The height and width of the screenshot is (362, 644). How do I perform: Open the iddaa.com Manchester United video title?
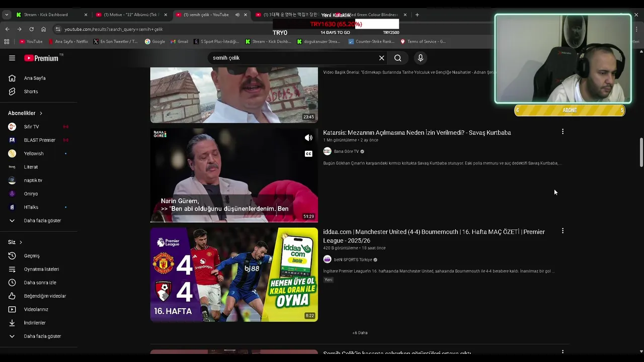point(434,236)
